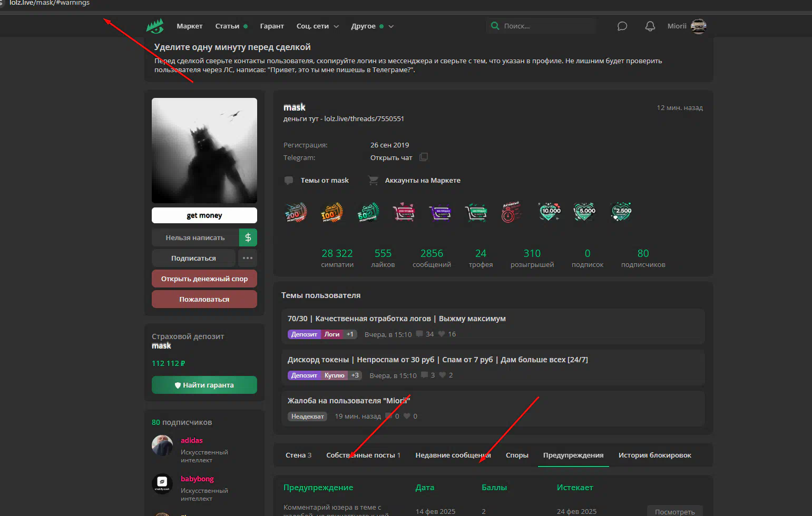This screenshot has width=812, height=516.
Task: Copy the Telegram contact via copy icon
Action: 424,157
